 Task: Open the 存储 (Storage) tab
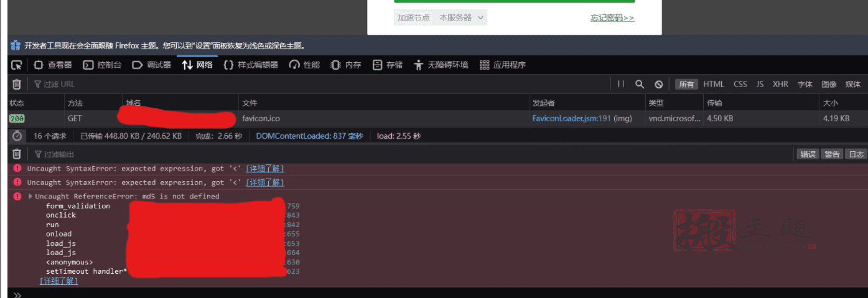[387, 65]
